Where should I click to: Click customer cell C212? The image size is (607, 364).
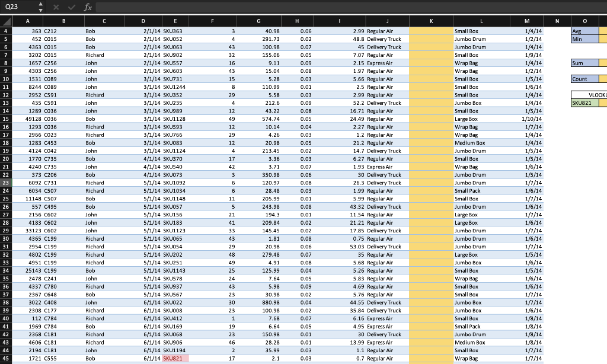(64, 31)
